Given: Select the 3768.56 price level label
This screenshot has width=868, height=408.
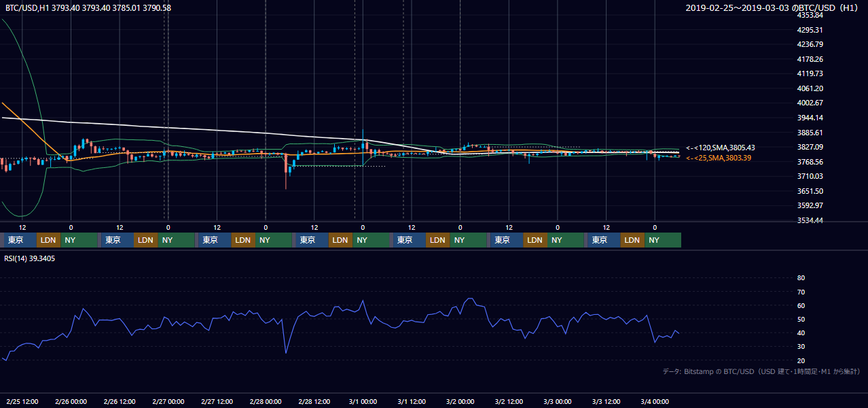Looking at the screenshot, I should click(810, 162).
